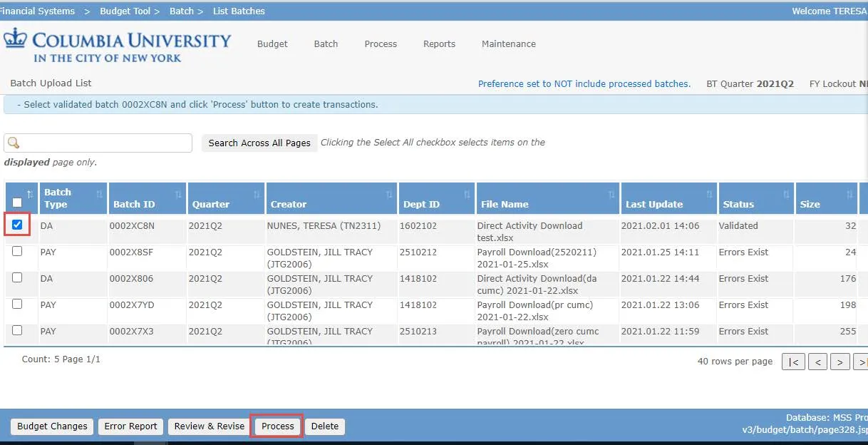Sort by Last Update column arrows
Screen dimensions: 868x445
pyautogui.click(x=709, y=194)
